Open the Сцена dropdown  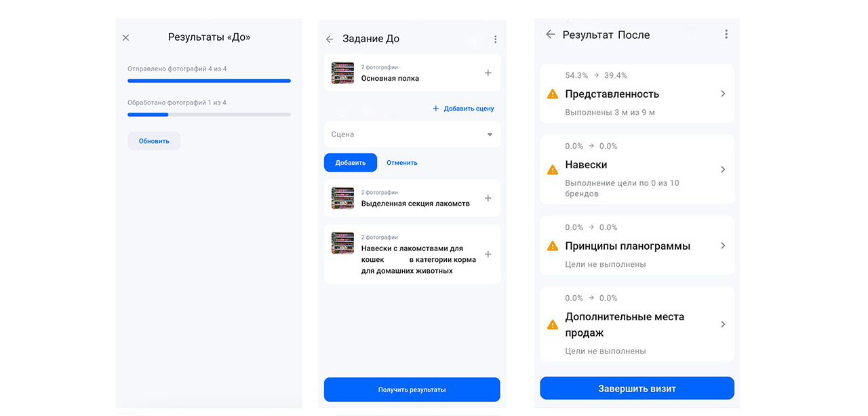point(412,134)
